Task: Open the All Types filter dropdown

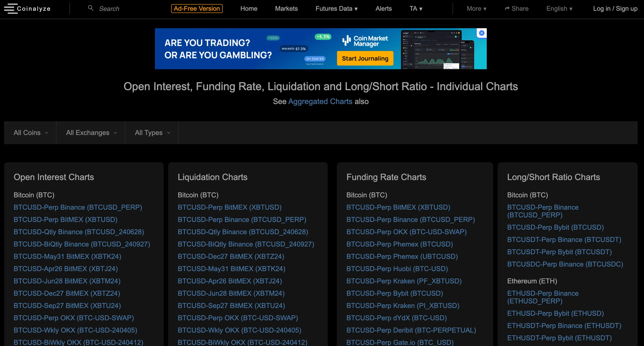Action: pos(152,133)
